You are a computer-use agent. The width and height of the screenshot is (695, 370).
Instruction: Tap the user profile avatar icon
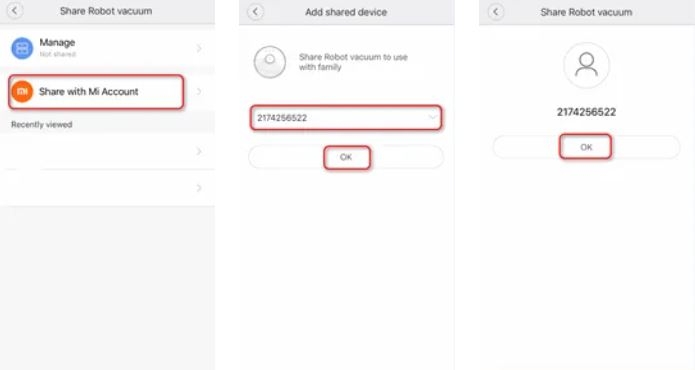(586, 65)
